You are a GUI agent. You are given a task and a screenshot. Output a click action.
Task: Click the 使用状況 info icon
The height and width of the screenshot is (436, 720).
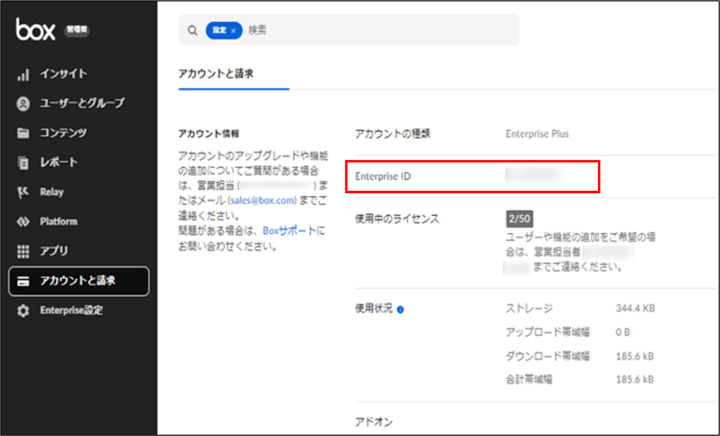point(400,310)
